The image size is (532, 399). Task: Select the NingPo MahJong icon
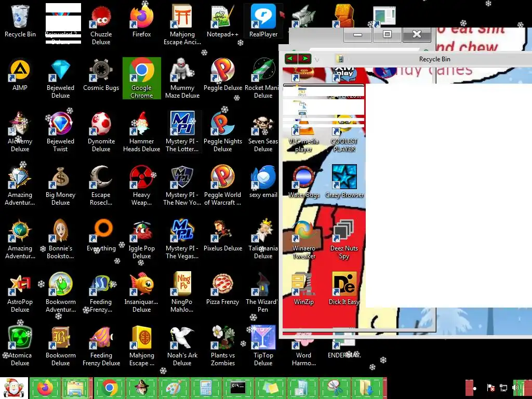(182, 292)
